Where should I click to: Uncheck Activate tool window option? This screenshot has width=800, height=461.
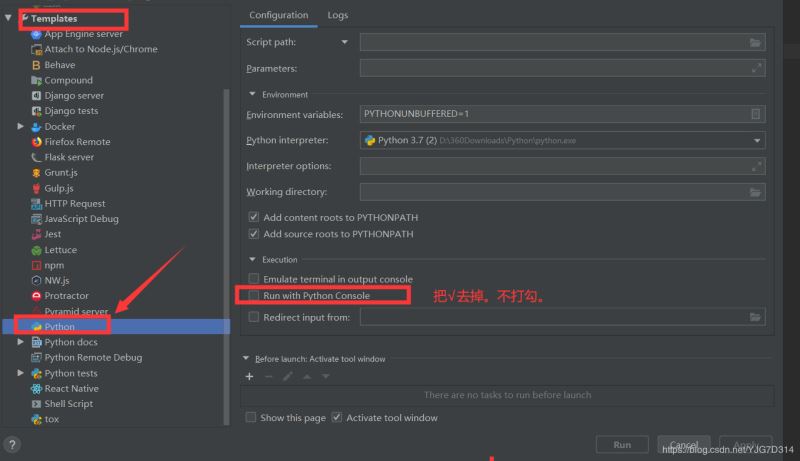click(x=337, y=418)
